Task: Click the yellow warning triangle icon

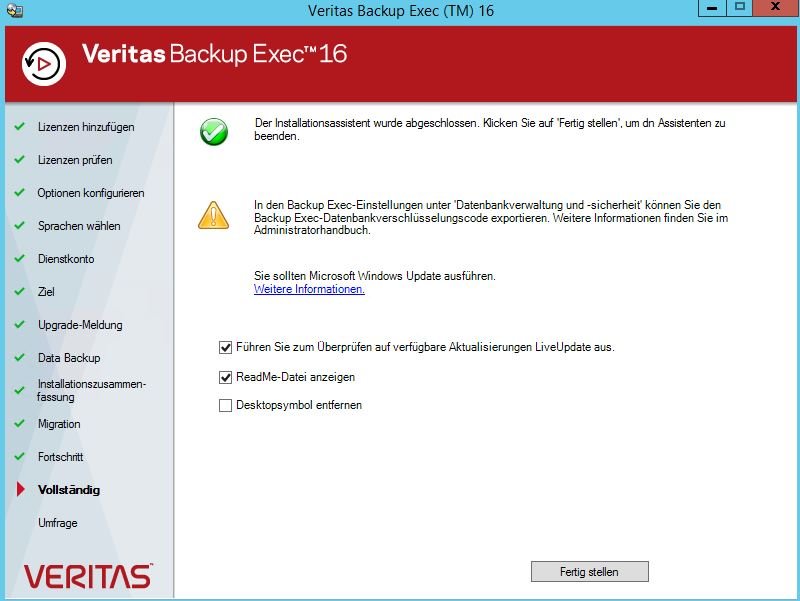Action: [213, 215]
